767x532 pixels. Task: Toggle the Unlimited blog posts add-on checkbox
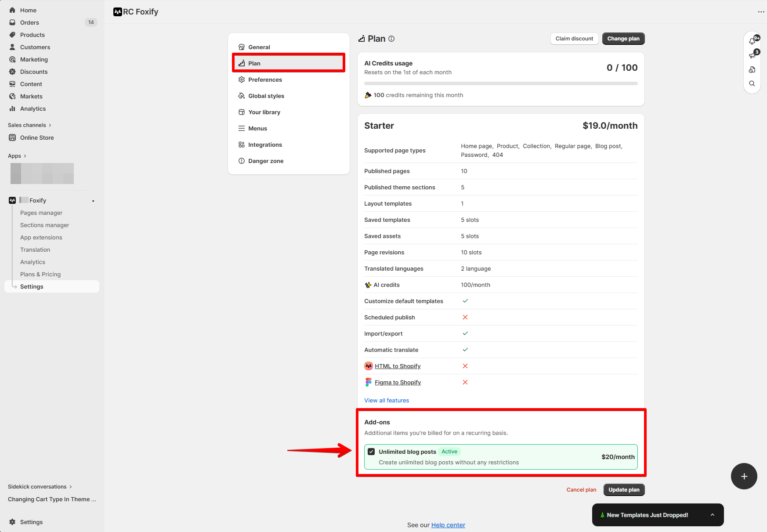(x=371, y=452)
